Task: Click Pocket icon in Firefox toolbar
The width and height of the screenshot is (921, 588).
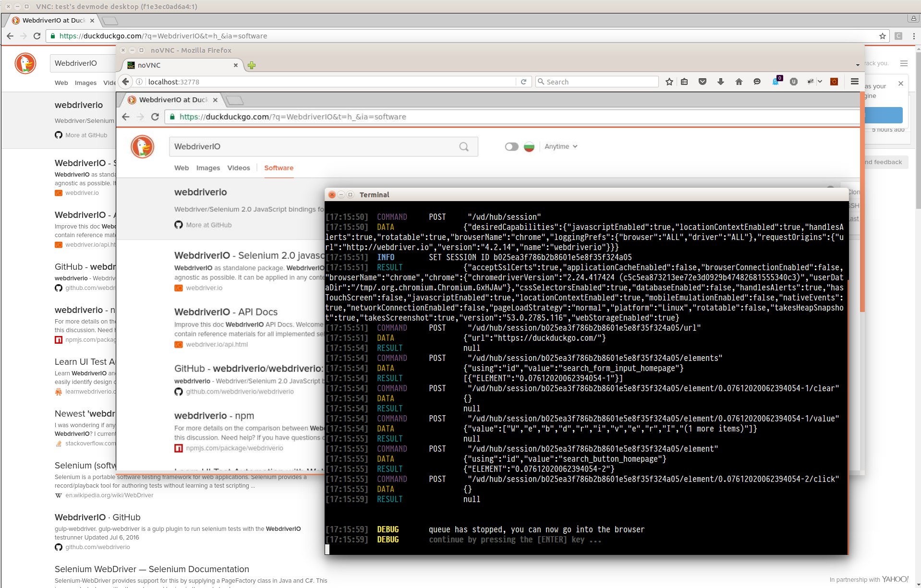Action: (x=703, y=82)
